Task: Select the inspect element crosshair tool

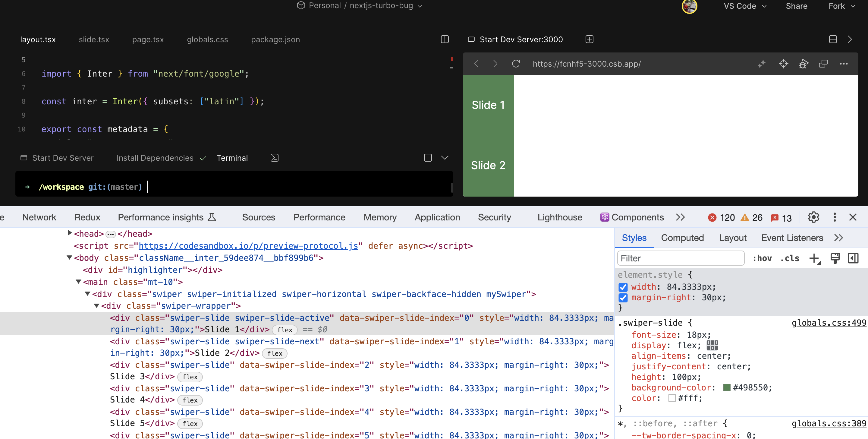Action: [x=783, y=63]
